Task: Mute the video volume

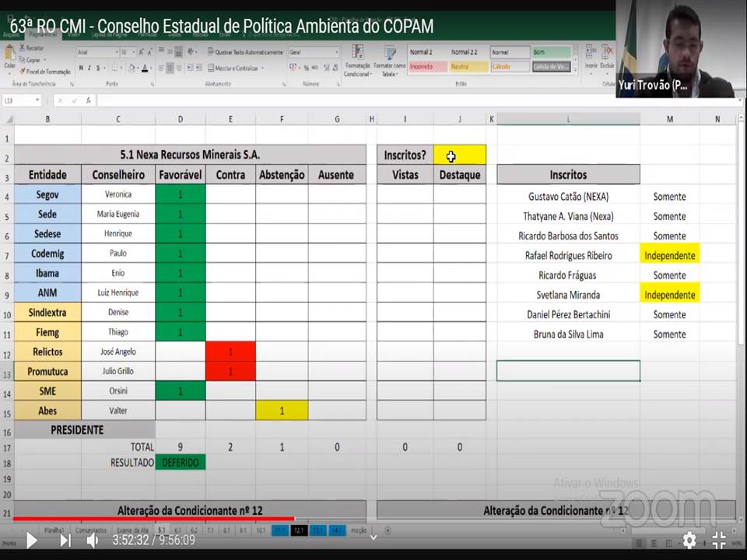Action: click(x=93, y=540)
